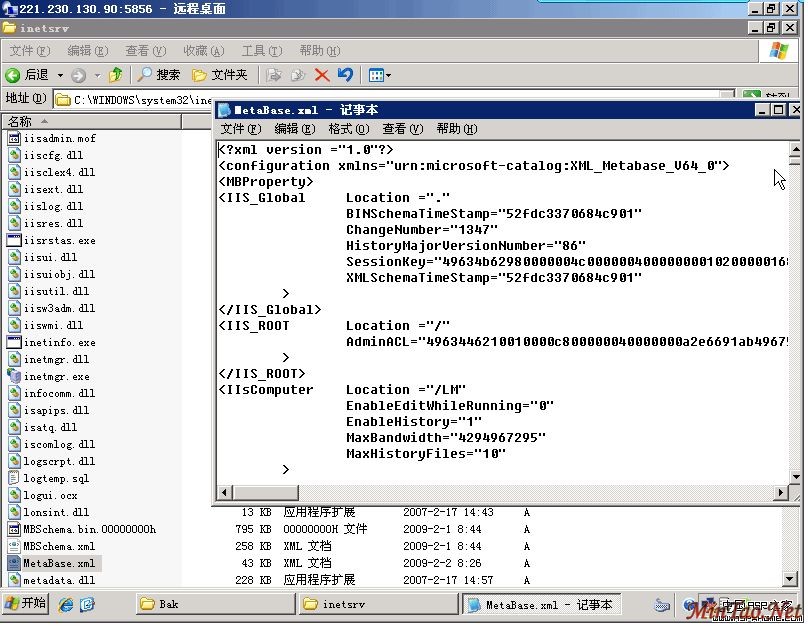The image size is (808, 627).
Task: Click the red Delete X toolbar icon
Action: (x=322, y=75)
